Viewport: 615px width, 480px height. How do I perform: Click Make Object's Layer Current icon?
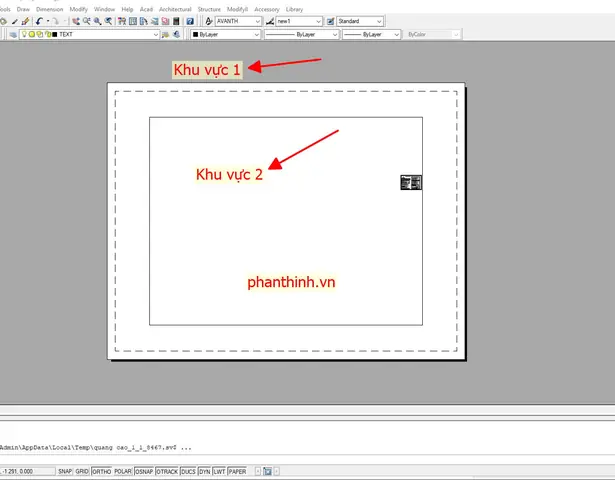coord(166,35)
